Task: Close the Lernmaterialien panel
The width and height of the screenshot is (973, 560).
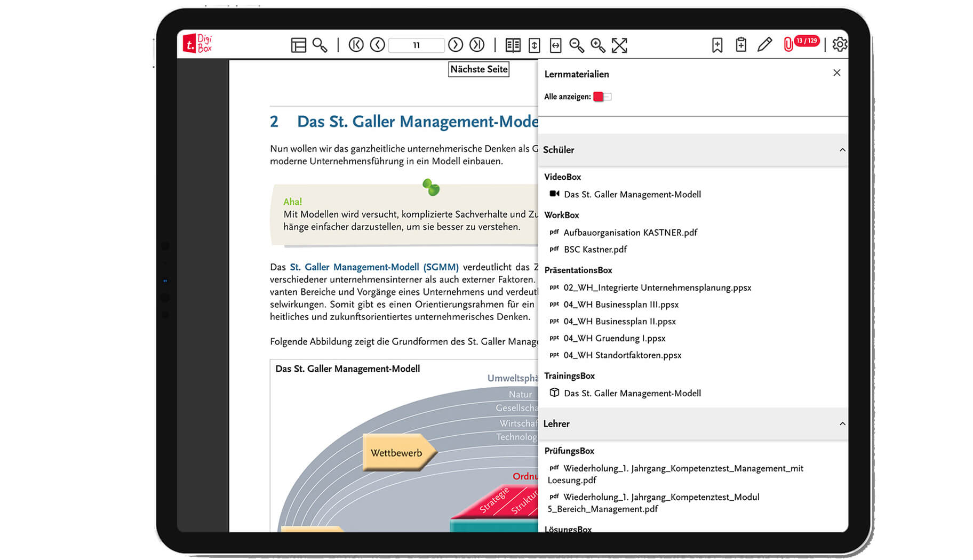Action: click(x=836, y=73)
